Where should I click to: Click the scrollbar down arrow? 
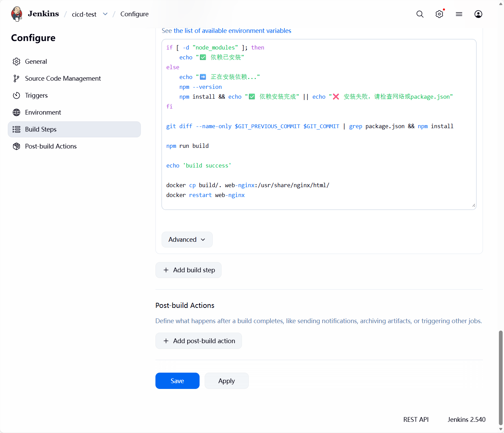[501, 429]
